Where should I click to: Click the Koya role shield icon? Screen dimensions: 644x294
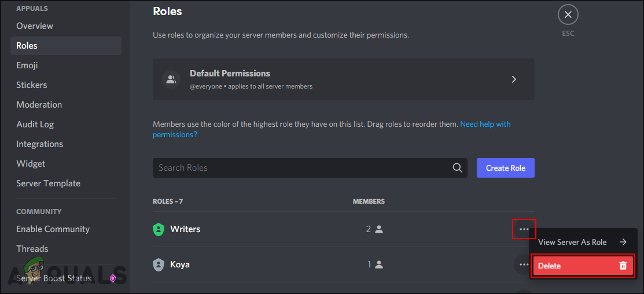pyautogui.click(x=159, y=264)
